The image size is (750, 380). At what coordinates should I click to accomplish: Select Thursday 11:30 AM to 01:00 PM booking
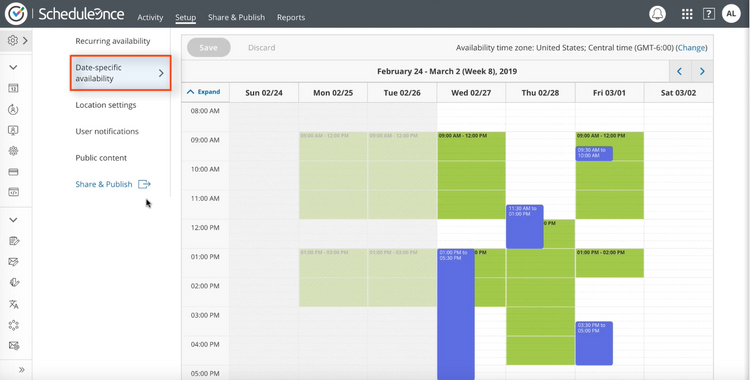pyautogui.click(x=525, y=227)
